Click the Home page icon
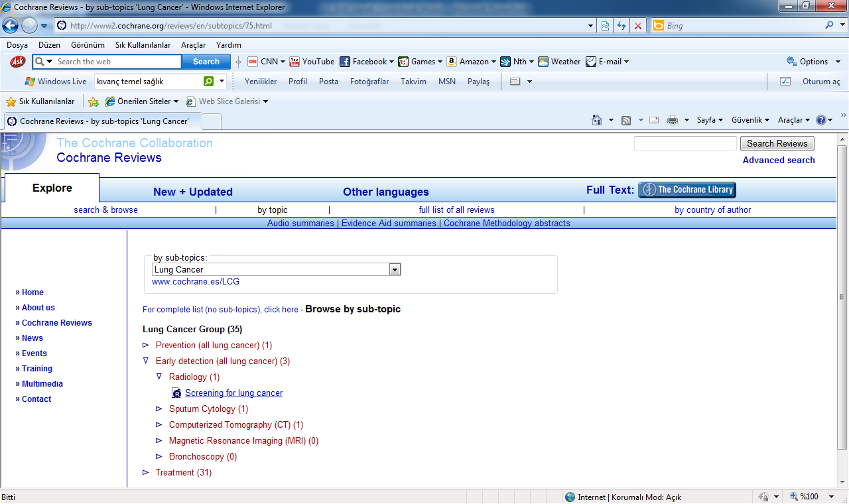This screenshot has height=504, width=849. (x=597, y=120)
